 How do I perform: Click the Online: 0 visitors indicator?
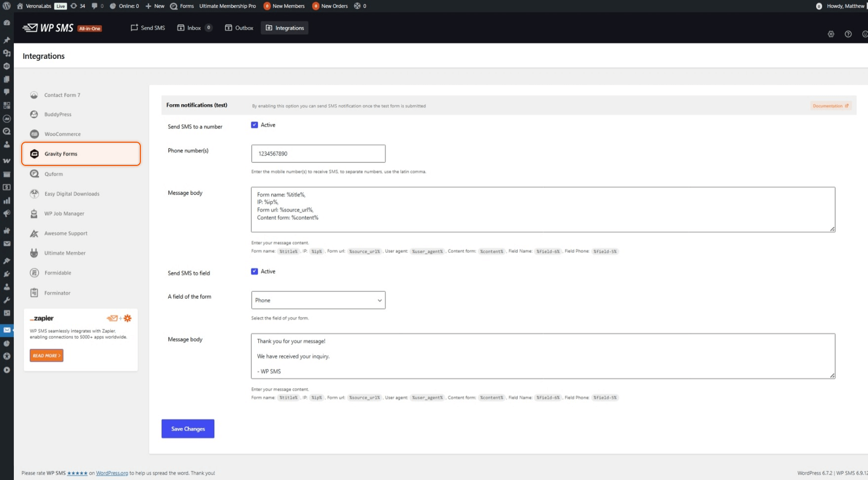[x=124, y=6]
